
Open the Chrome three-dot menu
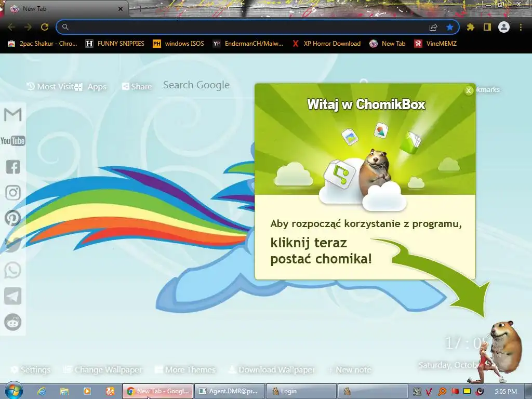[x=521, y=27]
